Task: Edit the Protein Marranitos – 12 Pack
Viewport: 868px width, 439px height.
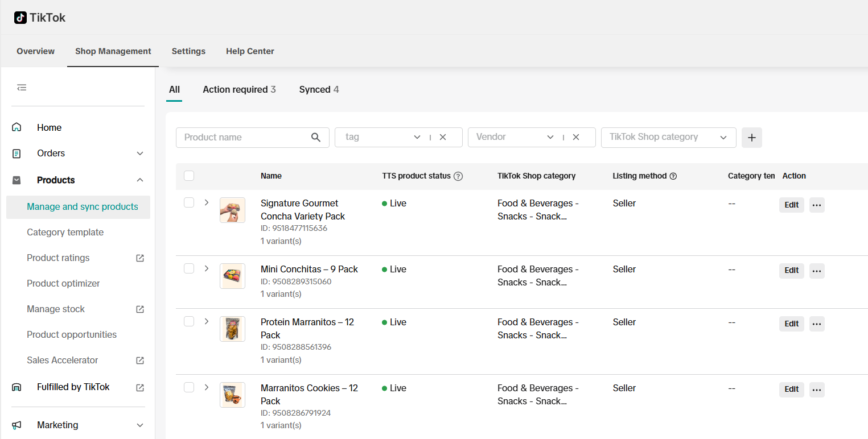Action: [x=792, y=324]
